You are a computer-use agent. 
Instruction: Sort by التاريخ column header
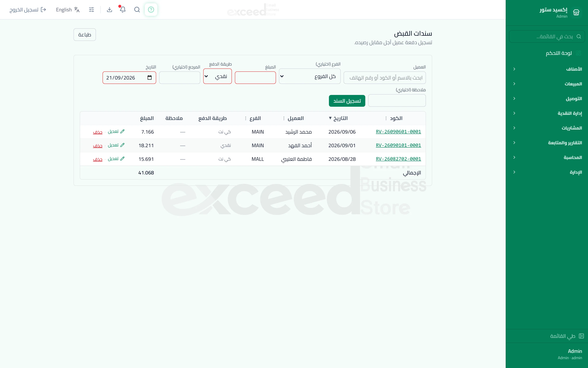pos(338,118)
